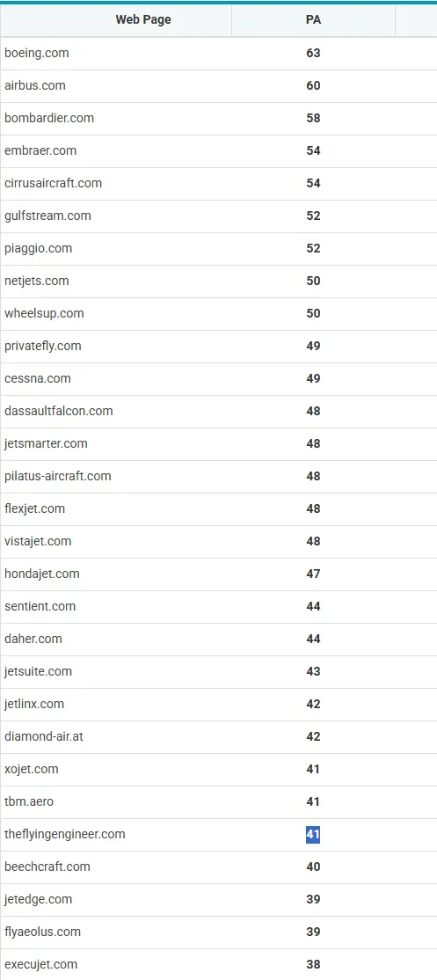437x980 pixels.
Task: Click the wheelsup.com entry
Action: 44,313
